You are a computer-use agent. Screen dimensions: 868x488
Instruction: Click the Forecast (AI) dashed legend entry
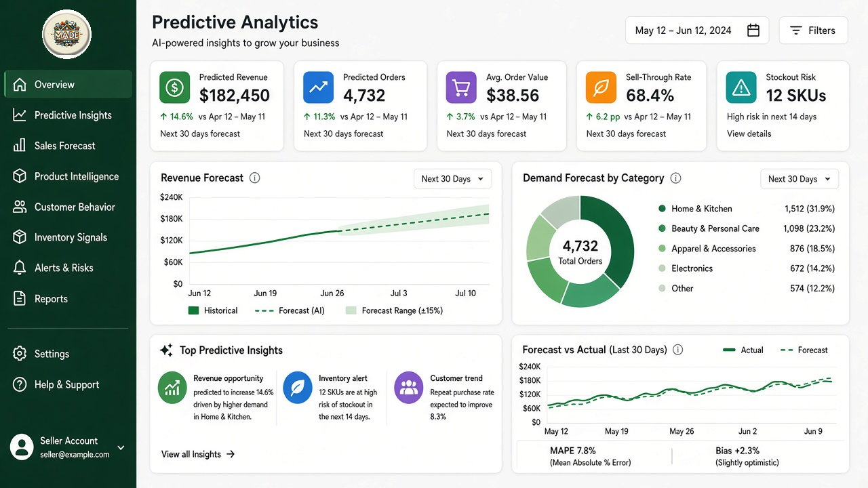tap(290, 310)
